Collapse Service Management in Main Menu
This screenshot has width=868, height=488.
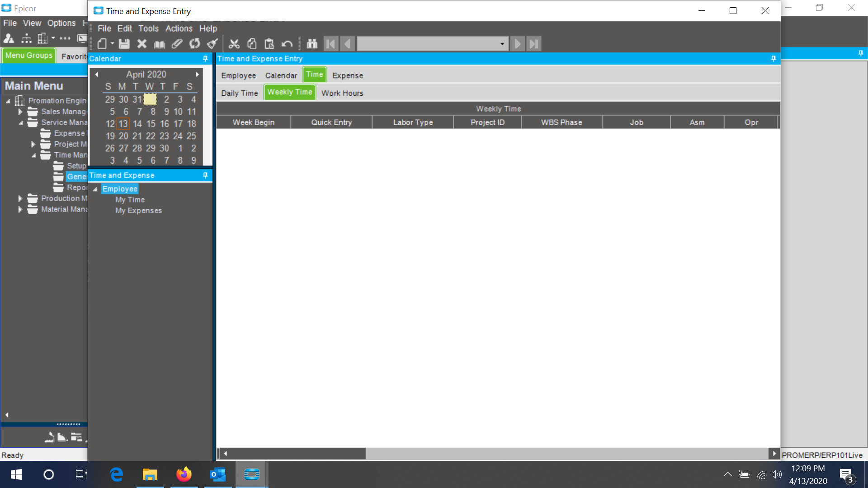coord(21,123)
